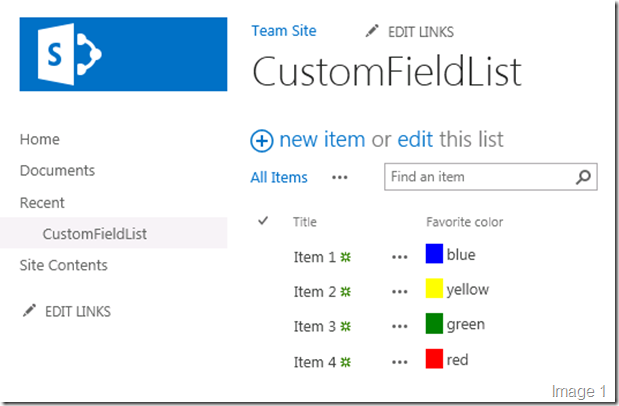Click the edit this list link
The width and height of the screenshot is (619, 406).
pyautogui.click(x=415, y=140)
